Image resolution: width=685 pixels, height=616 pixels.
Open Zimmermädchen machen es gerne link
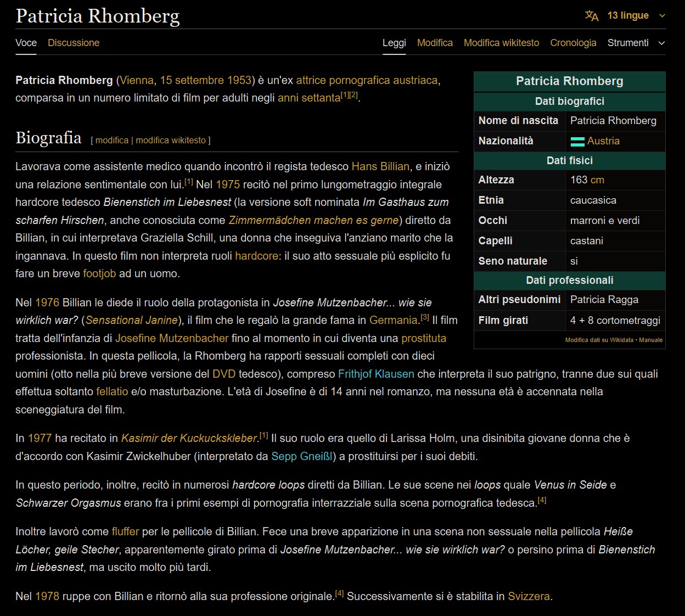pyautogui.click(x=313, y=220)
